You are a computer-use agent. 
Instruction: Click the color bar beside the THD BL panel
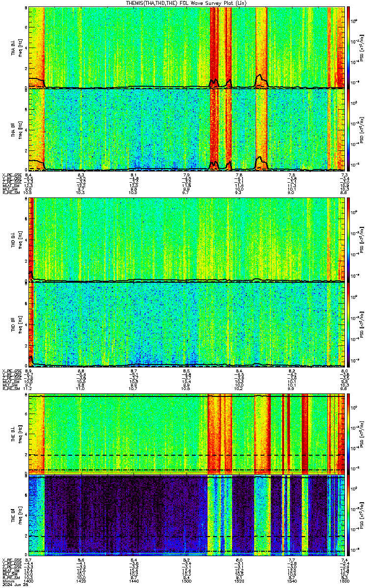pos(349,240)
